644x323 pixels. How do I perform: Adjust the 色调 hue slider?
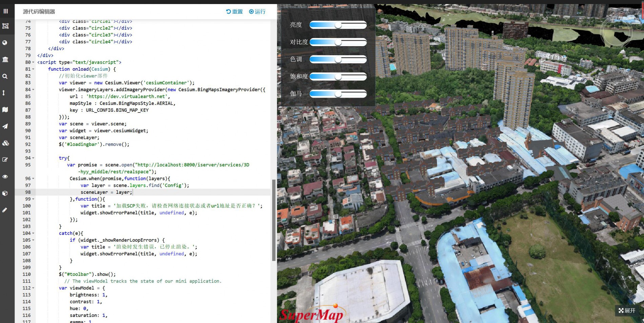coord(338,59)
